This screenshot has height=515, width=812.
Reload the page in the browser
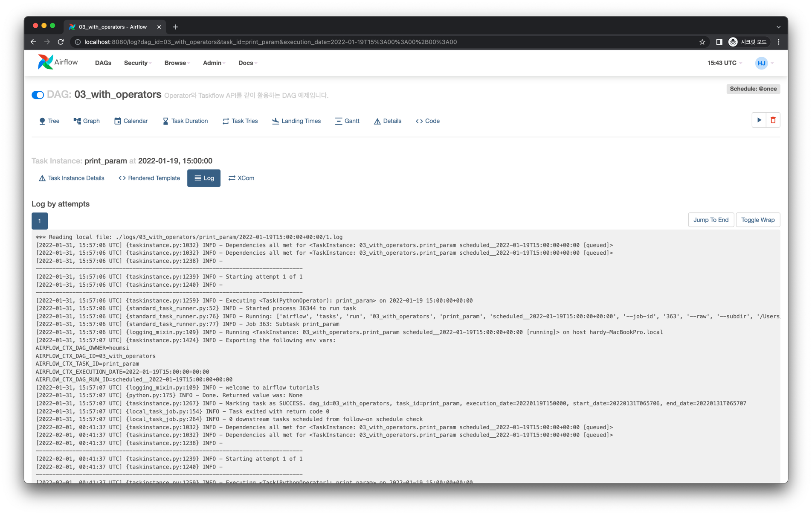tap(61, 42)
